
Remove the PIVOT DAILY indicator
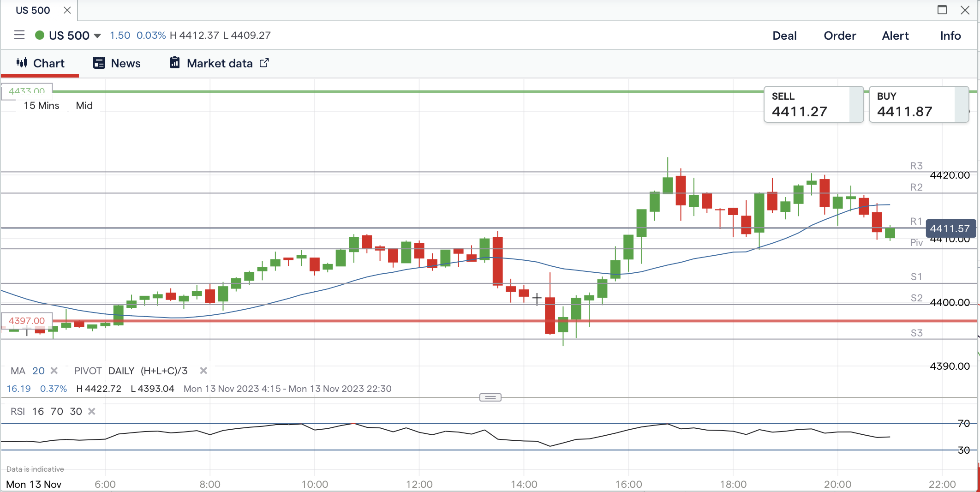203,371
